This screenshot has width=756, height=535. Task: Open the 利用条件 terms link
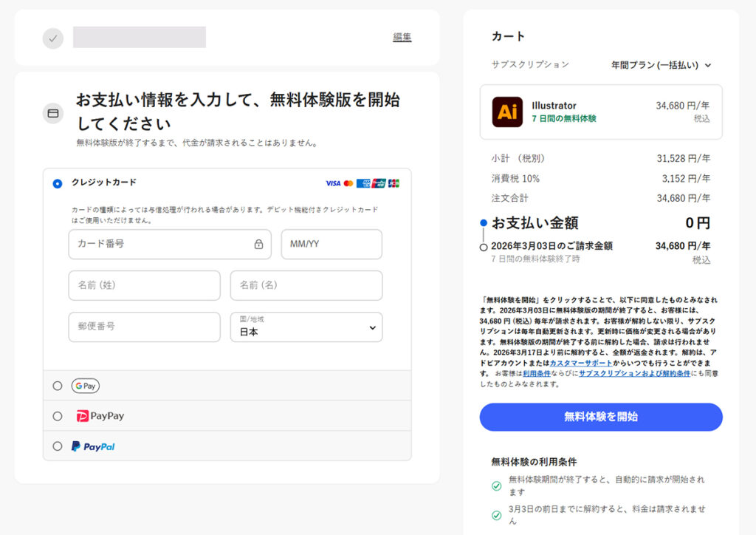536,372
